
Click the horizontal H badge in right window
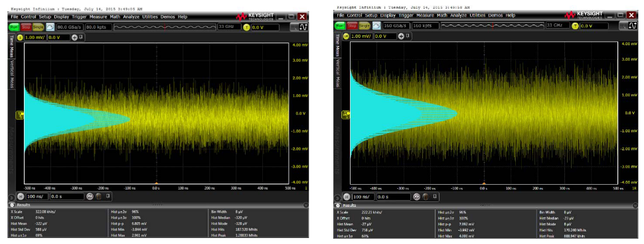click(346, 197)
